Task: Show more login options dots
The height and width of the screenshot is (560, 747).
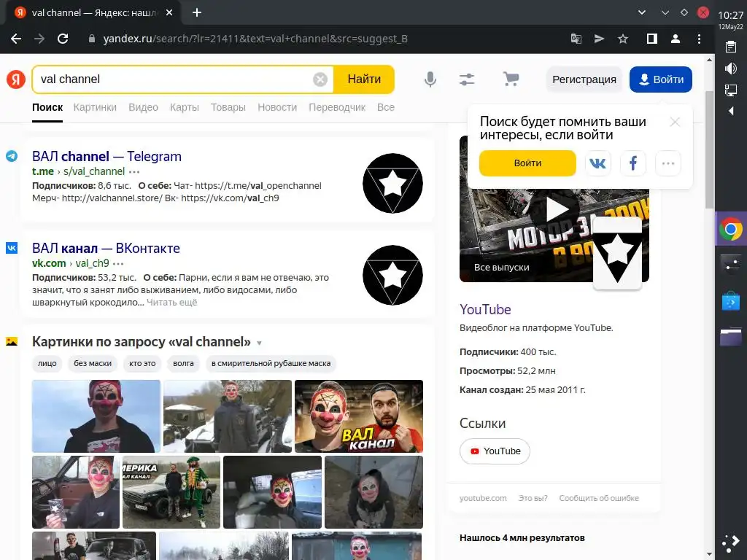Action: coord(668,163)
